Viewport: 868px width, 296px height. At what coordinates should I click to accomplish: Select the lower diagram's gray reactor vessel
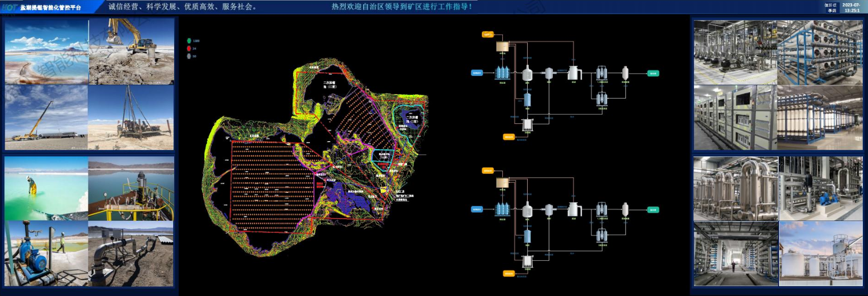point(527,210)
